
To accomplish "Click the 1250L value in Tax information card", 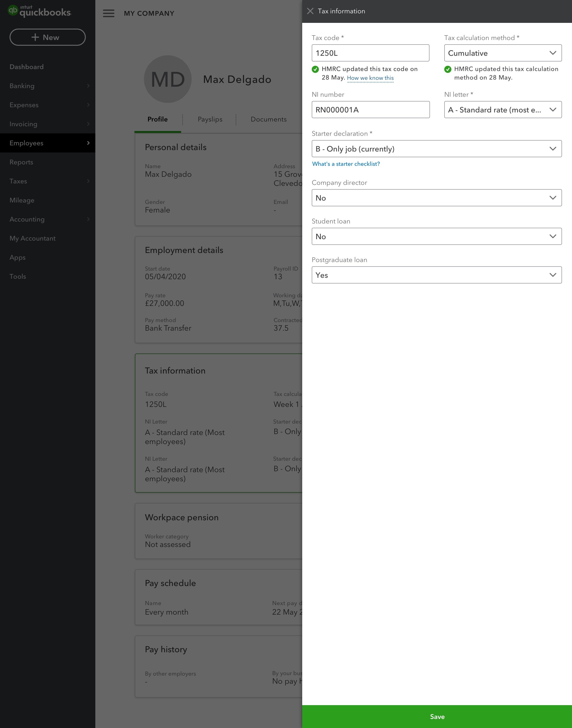I will 155,404.
